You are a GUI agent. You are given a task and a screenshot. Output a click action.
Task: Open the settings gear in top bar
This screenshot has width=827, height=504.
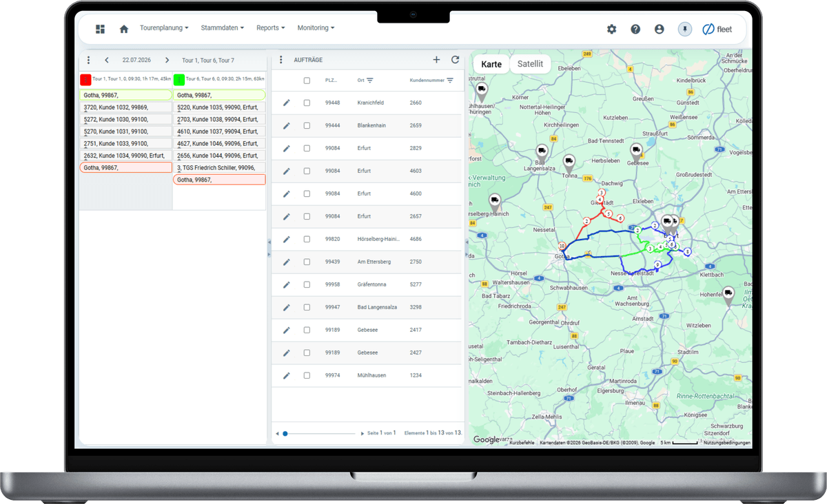[x=612, y=29]
